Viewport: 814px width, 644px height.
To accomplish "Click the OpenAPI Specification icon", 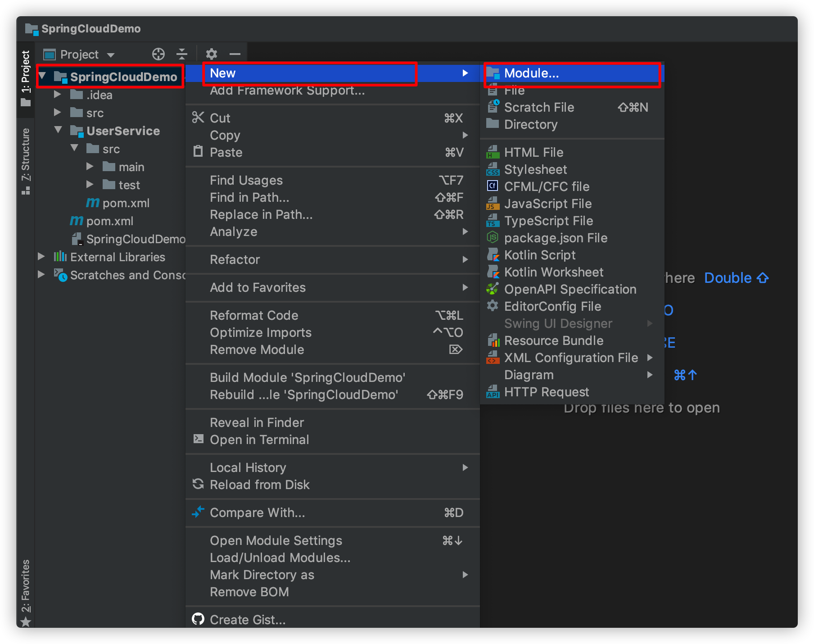I will point(493,288).
